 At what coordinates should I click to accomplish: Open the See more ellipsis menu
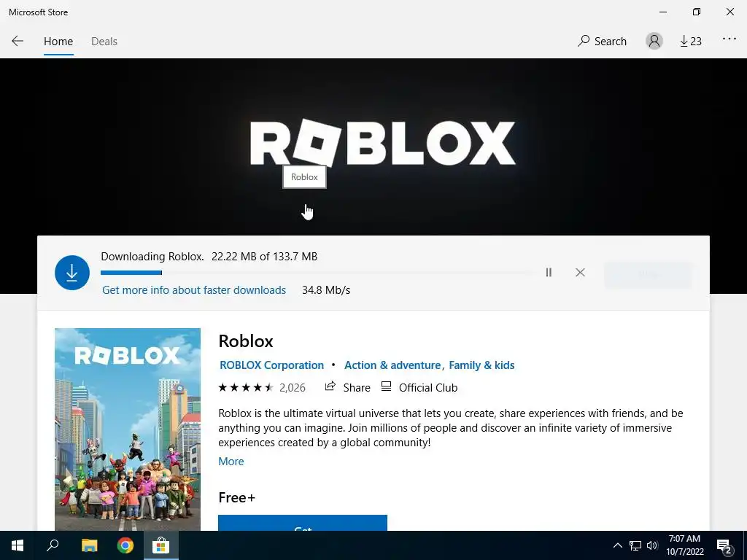729,39
